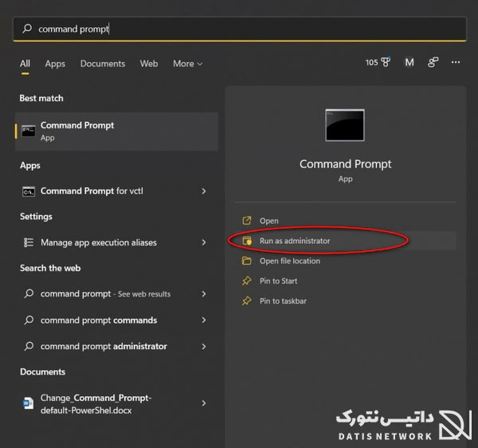This screenshot has width=478, height=448.
Task: Click the Pin to taskbar pin icon
Action: point(247,301)
